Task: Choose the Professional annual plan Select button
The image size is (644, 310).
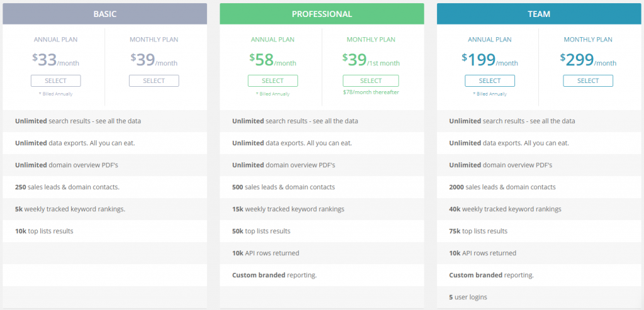Action: pos(273,80)
